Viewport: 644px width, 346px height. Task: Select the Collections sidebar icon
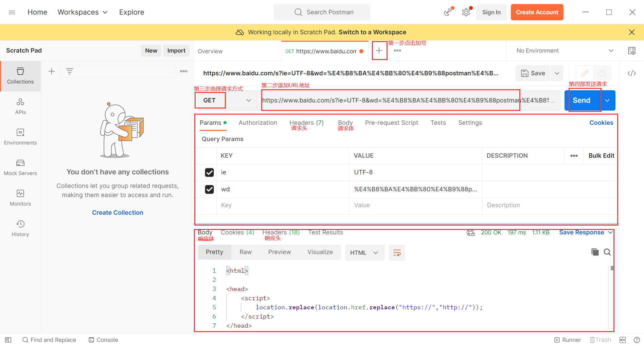click(20, 76)
